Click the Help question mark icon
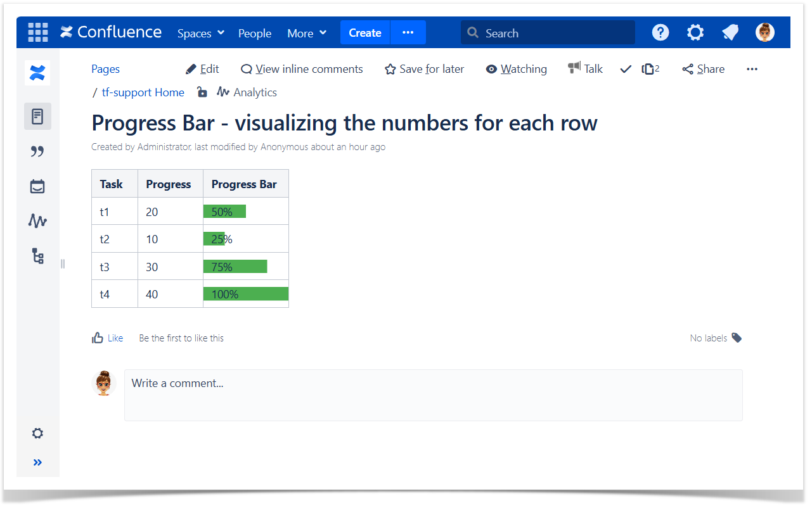Viewport: 812px width, 508px height. (661, 32)
